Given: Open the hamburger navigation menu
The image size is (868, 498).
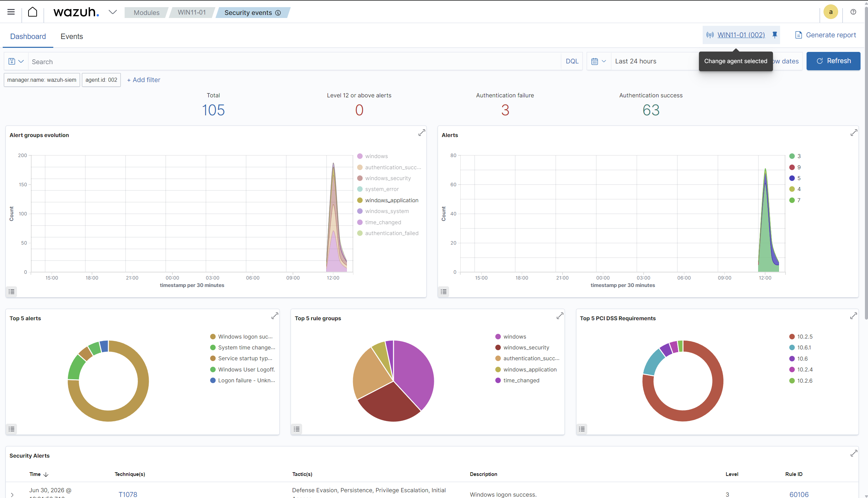Looking at the screenshot, I should [11, 12].
